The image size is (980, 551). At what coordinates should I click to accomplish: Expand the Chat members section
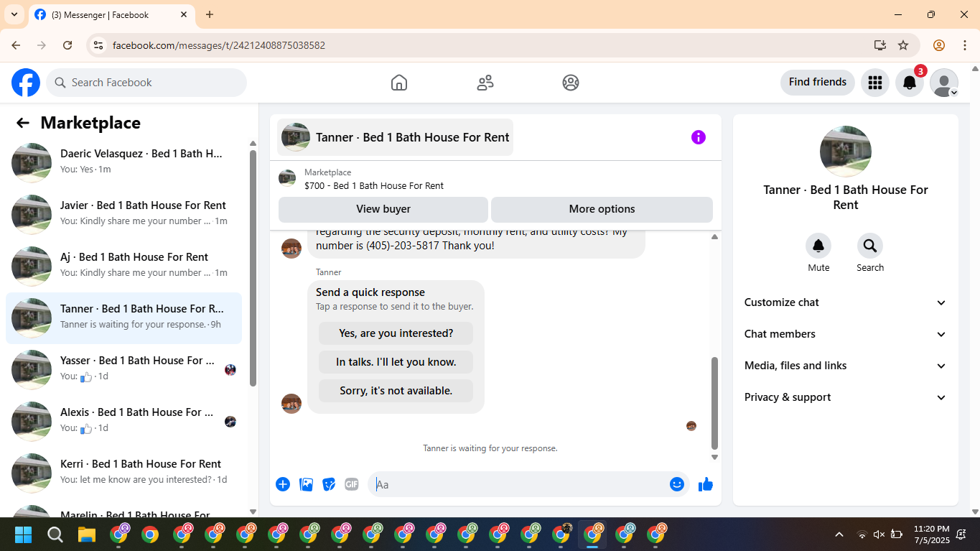[846, 334]
